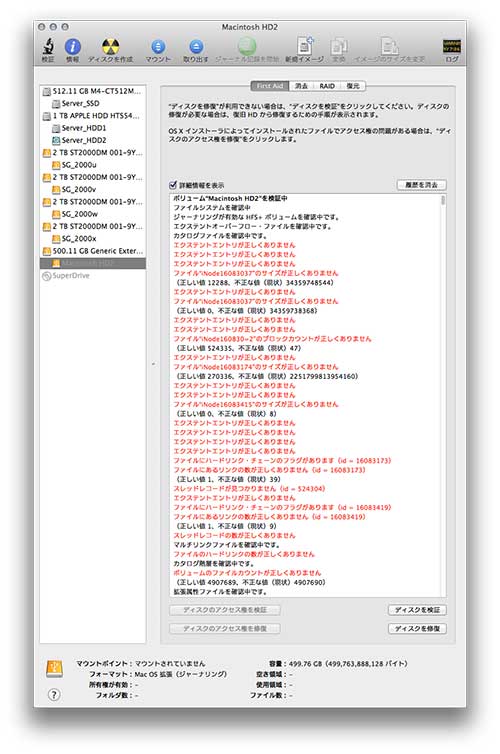This screenshot has height=754, width=500.
Task: Click the マウントポイント value マウントされていません
Action: [170, 664]
